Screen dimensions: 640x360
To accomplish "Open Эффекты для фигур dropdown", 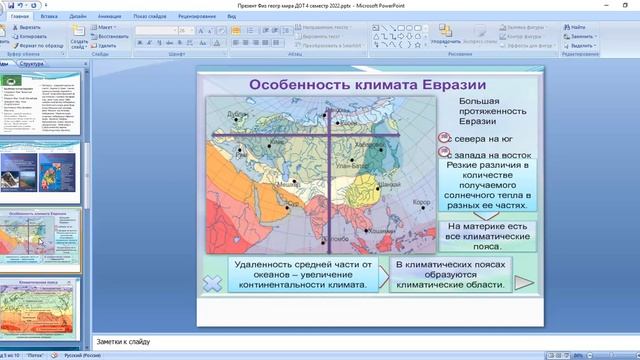I will pyautogui.click(x=527, y=46).
